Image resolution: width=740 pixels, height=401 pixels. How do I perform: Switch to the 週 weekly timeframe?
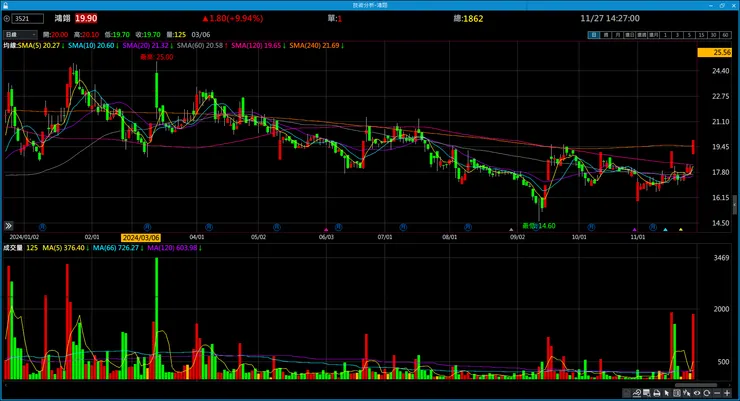pos(605,35)
